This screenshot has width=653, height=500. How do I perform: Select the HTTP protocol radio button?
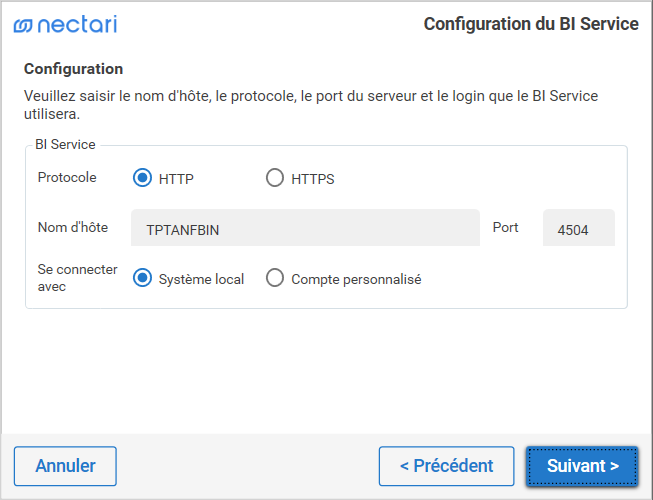click(x=142, y=179)
